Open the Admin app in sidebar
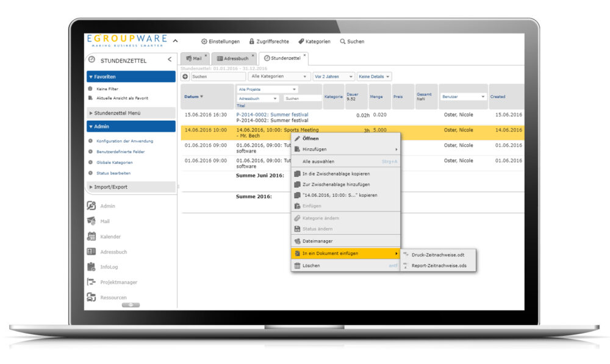This screenshot has height=364, width=610. (x=107, y=206)
